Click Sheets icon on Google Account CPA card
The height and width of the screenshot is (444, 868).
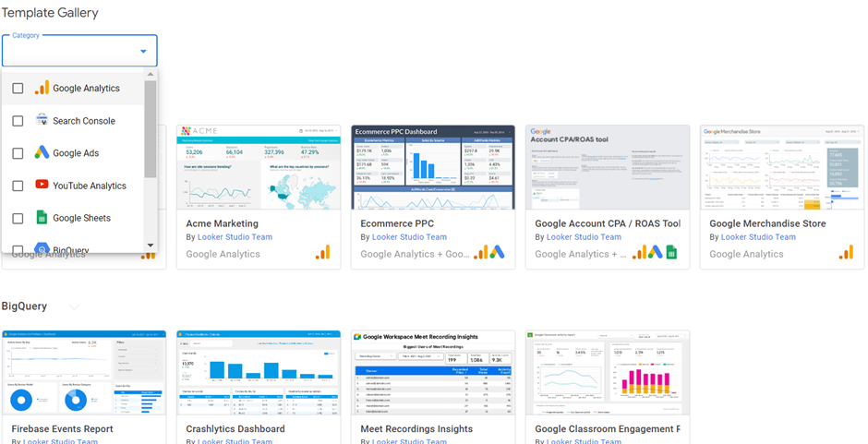coord(671,253)
